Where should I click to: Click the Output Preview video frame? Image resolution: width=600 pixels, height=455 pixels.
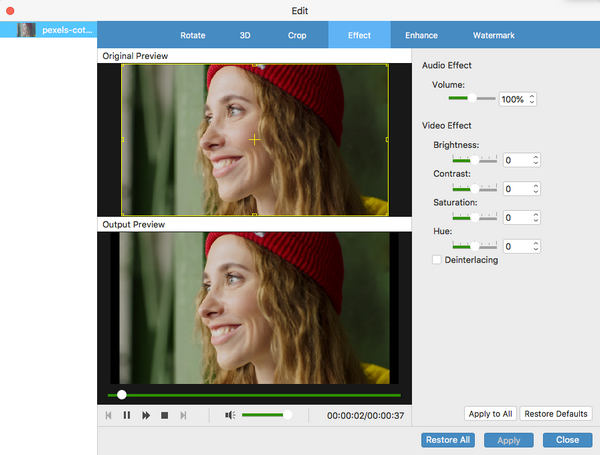pos(254,308)
